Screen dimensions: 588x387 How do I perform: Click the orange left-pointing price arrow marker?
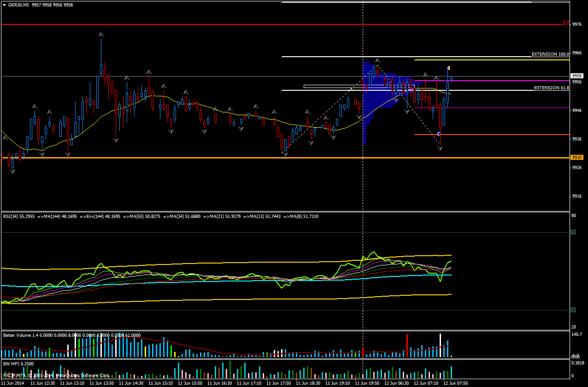pos(448,68)
